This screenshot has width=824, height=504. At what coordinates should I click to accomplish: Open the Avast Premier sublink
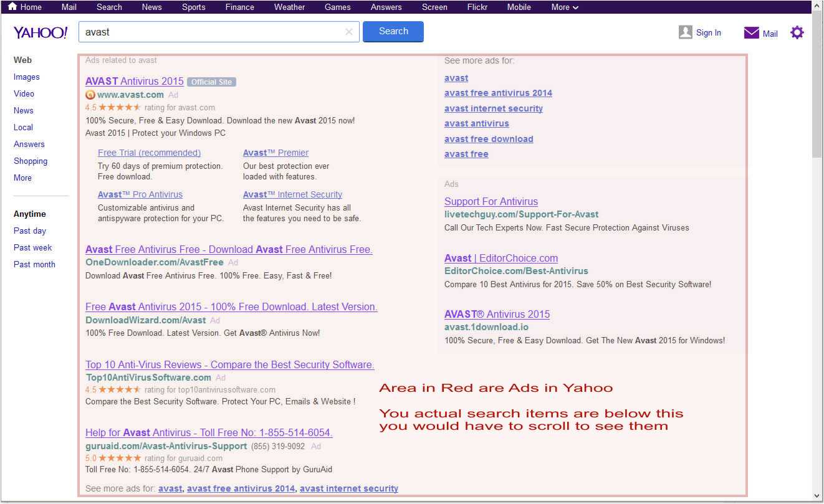pyautogui.click(x=275, y=153)
